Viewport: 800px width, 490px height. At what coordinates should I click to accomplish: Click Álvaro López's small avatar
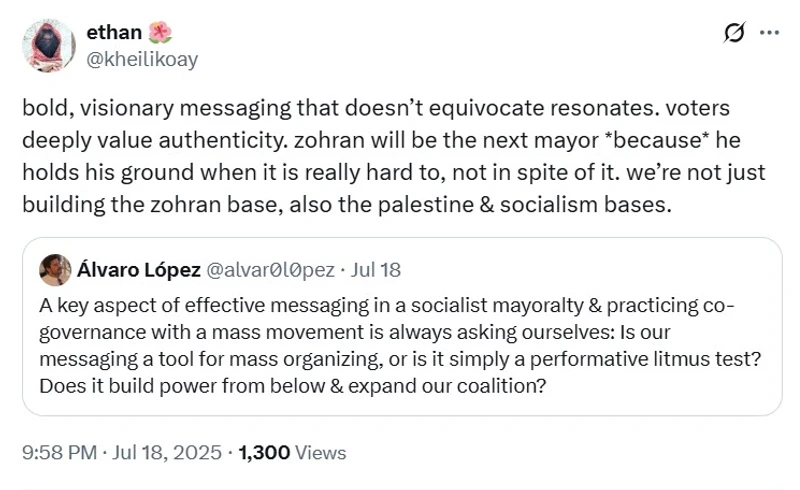click(55, 270)
